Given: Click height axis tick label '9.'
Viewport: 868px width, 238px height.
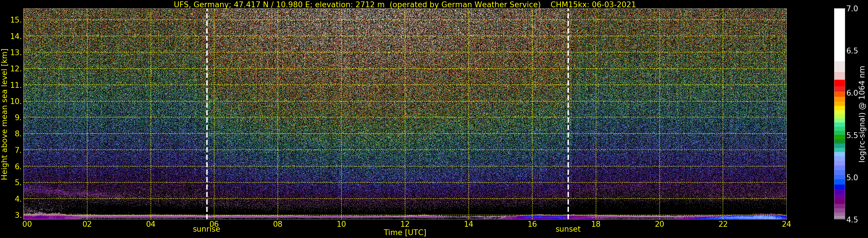Looking at the screenshot, I should pyautogui.click(x=18, y=118).
